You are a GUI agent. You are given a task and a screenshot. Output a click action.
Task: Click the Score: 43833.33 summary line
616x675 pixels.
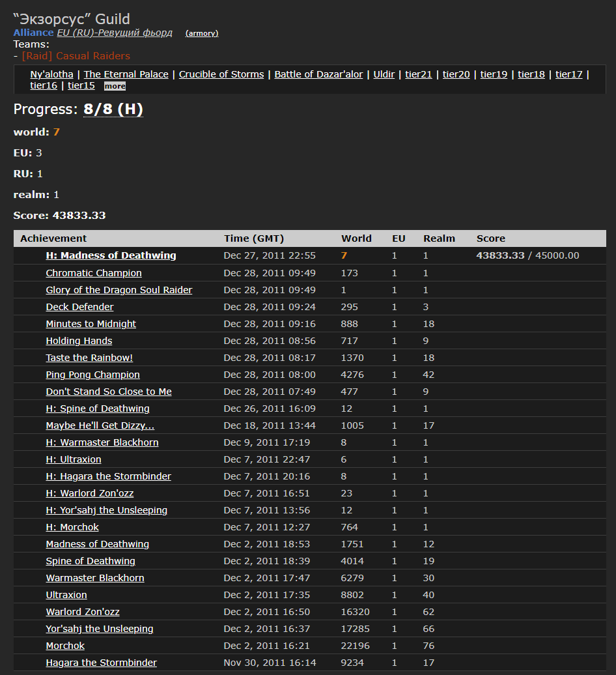click(x=59, y=215)
